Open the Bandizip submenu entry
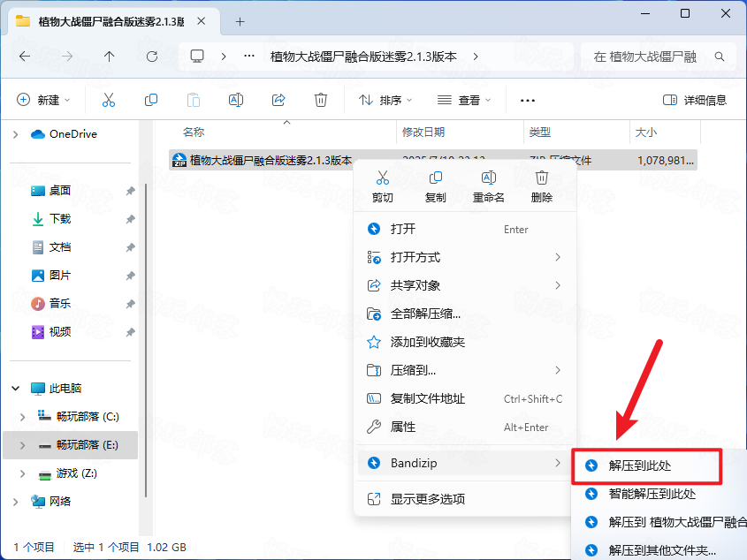This screenshot has height=560, width=747. coord(465,463)
